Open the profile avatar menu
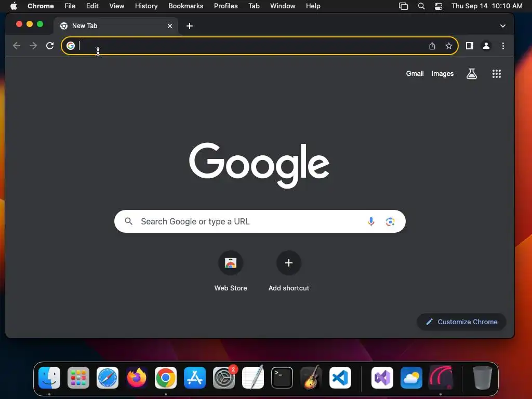The width and height of the screenshot is (532, 399). coord(486,46)
